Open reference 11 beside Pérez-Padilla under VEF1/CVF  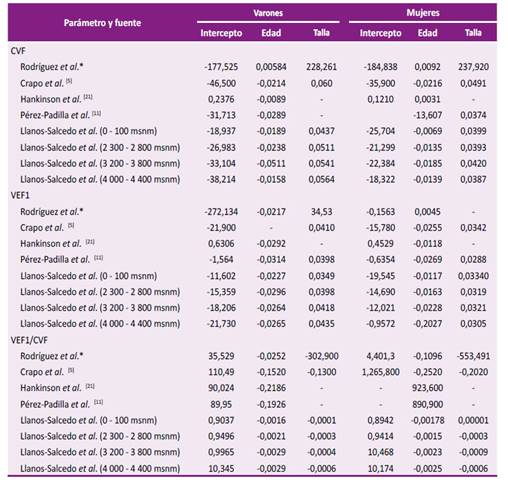coord(98,402)
